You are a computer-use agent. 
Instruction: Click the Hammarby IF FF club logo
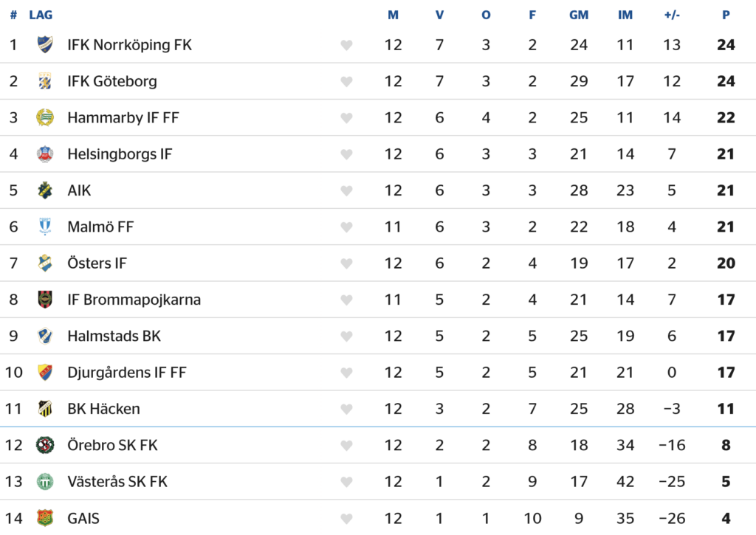point(45,117)
